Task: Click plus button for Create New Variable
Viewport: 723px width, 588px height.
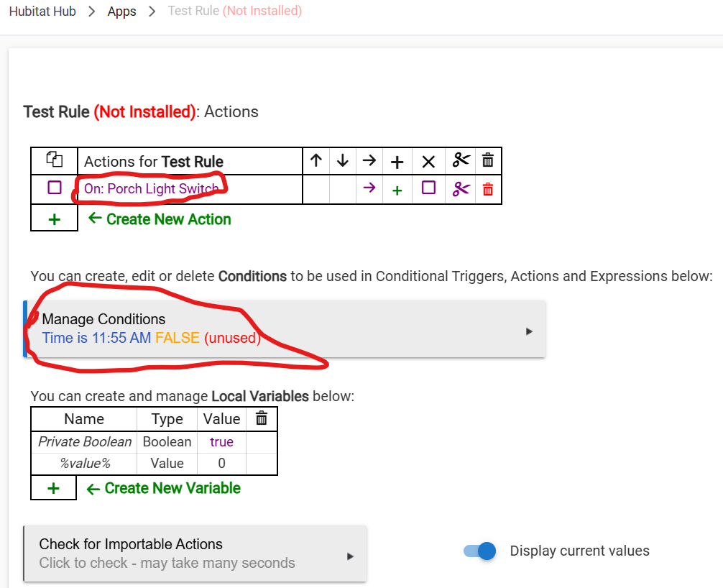Action: (53, 488)
